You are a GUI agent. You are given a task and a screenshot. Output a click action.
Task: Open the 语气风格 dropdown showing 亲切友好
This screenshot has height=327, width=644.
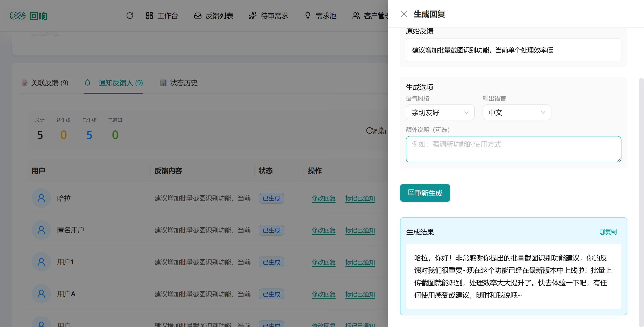440,113
